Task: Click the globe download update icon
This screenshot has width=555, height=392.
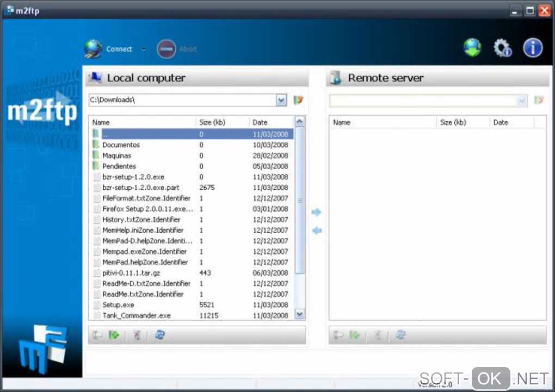Action: (x=472, y=47)
